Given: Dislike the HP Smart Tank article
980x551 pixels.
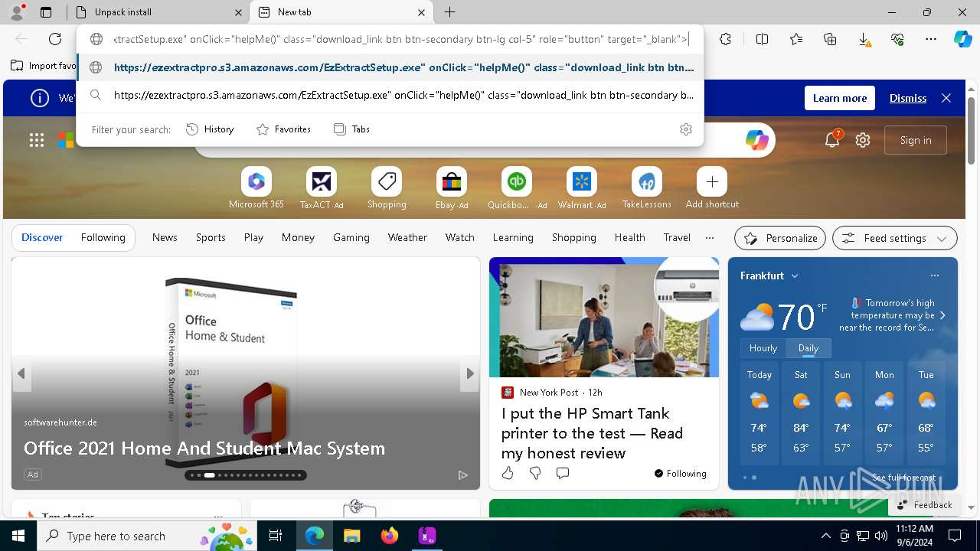Looking at the screenshot, I should pos(535,474).
